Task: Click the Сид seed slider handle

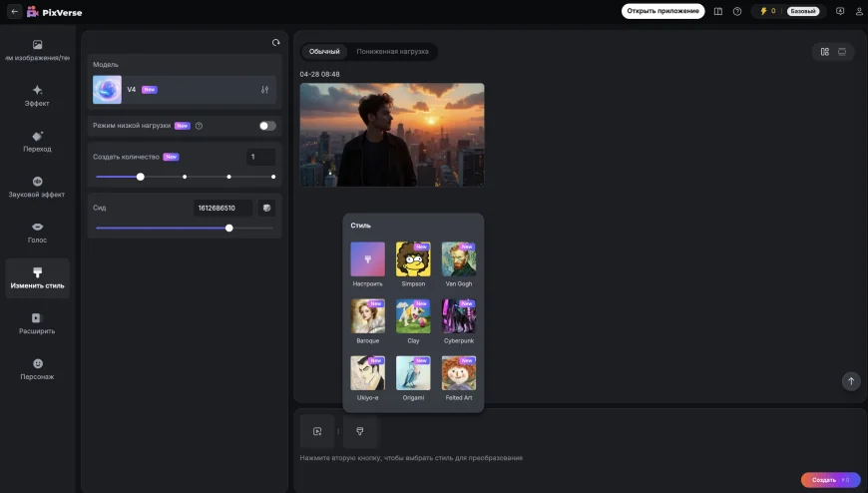Action: point(229,228)
